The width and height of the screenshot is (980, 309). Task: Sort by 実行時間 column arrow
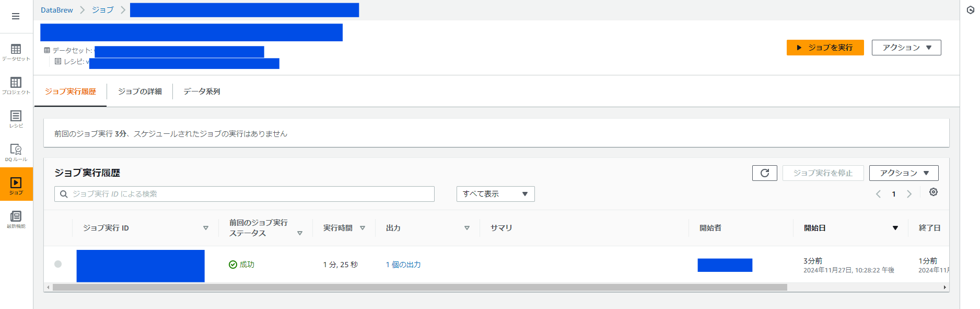coord(363,228)
